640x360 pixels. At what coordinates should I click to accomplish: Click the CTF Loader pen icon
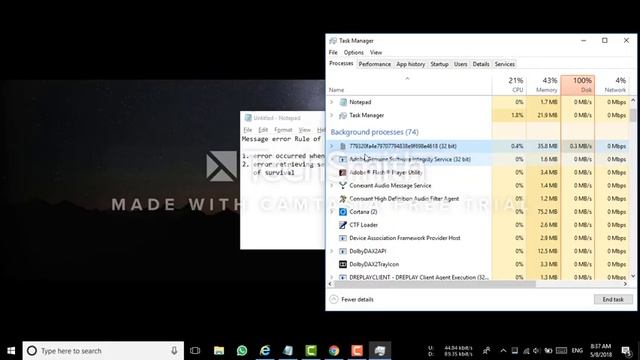point(343,224)
